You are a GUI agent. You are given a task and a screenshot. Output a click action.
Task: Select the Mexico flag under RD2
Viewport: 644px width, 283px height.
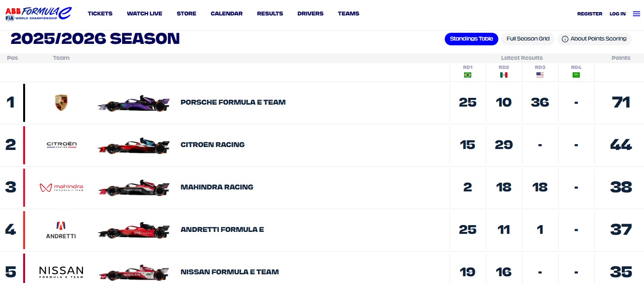(x=504, y=75)
